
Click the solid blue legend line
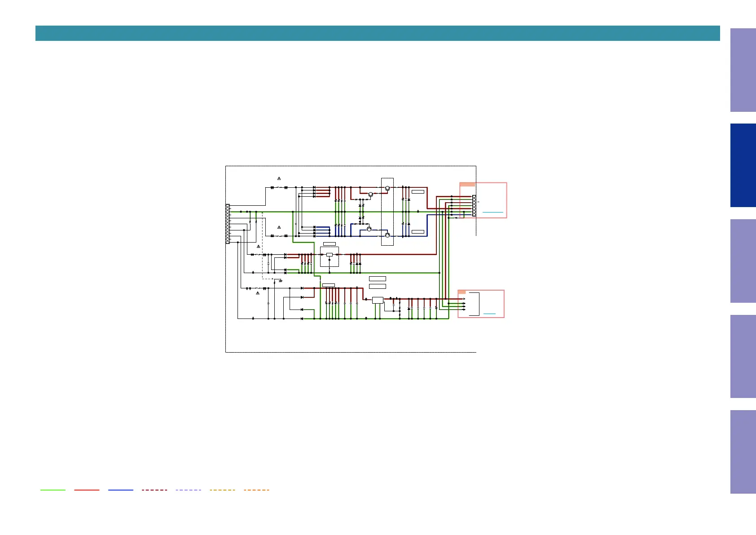pos(121,490)
